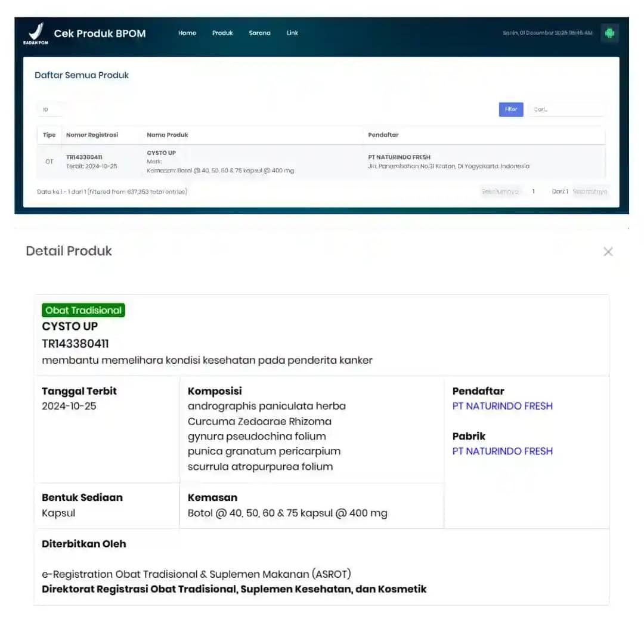Open the entries-per-page dropdown showing 10
The width and height of the screenshot is (644, 644).
(51, 109)
